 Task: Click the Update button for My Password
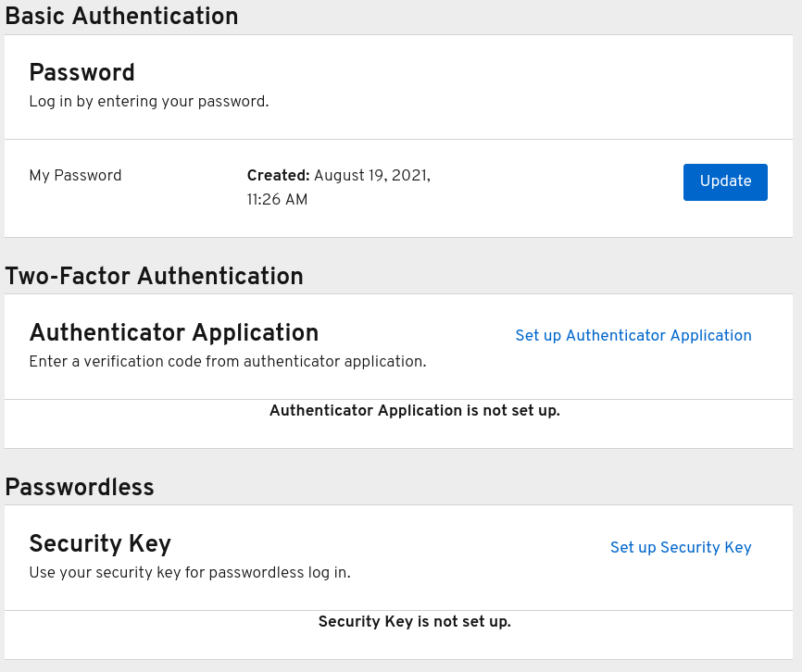point(725,181)
